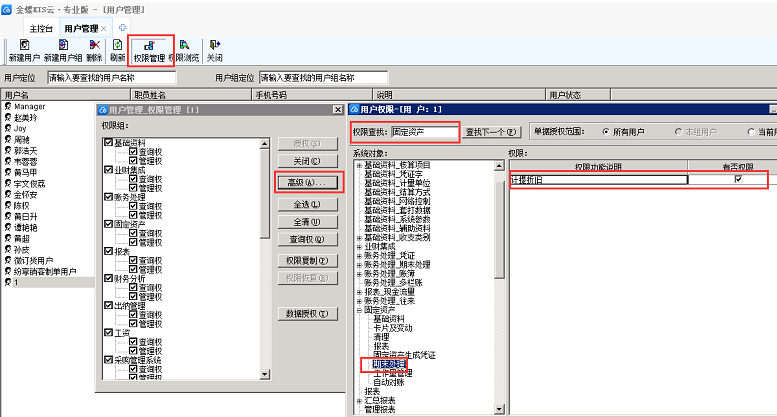The image size is (777, 417).
Task: Click the 刷新 toolbar icon
Action: [117, 50]
